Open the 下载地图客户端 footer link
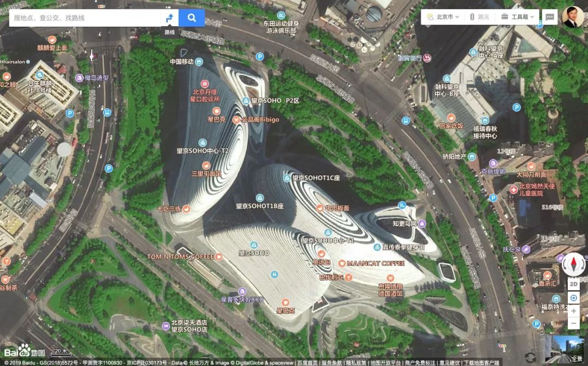Image resolution: width=588 pixels, height=366 pixels. (481, 363)
